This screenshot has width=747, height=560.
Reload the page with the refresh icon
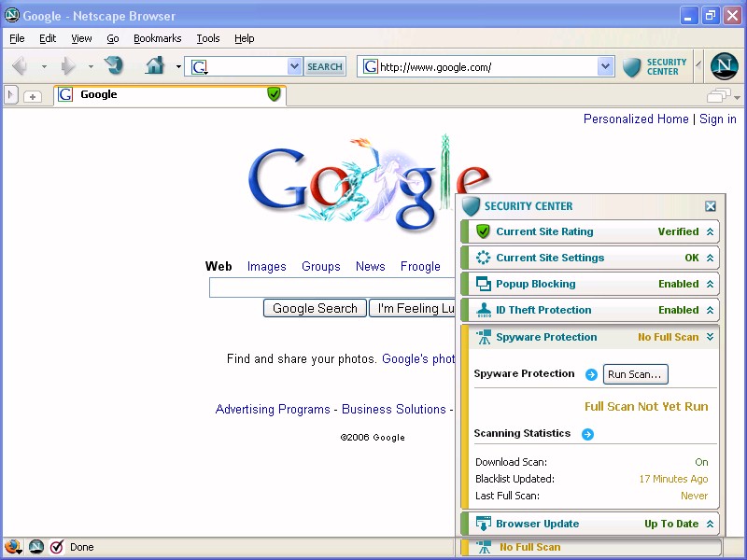(114, 65)
